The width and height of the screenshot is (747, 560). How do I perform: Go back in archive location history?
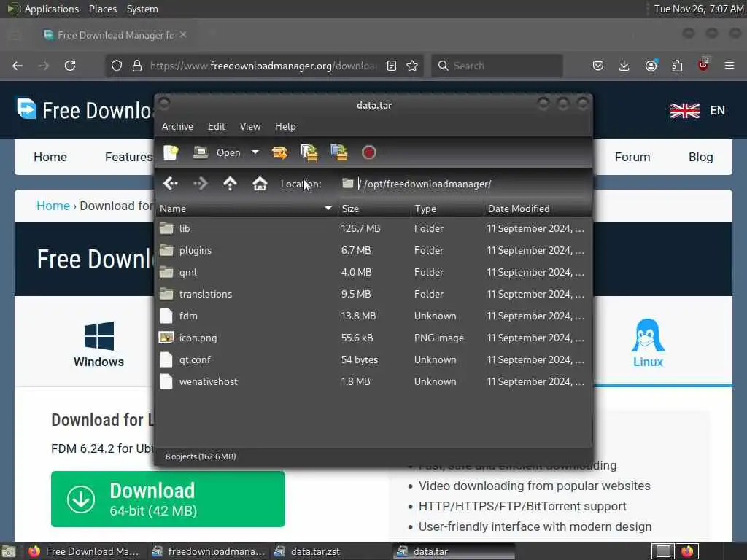point(171,183)
